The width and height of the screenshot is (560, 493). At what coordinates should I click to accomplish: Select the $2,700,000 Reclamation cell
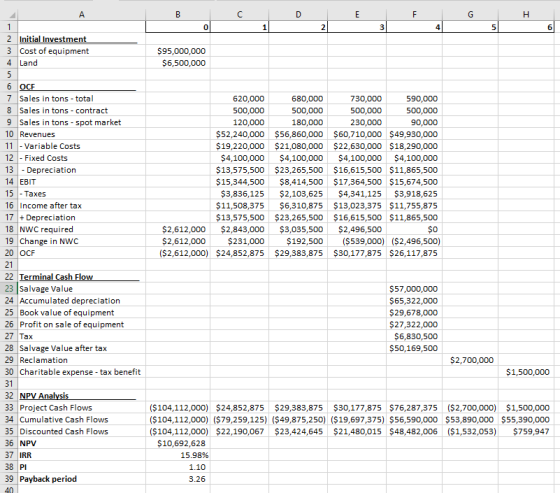[x=471, y=360]
